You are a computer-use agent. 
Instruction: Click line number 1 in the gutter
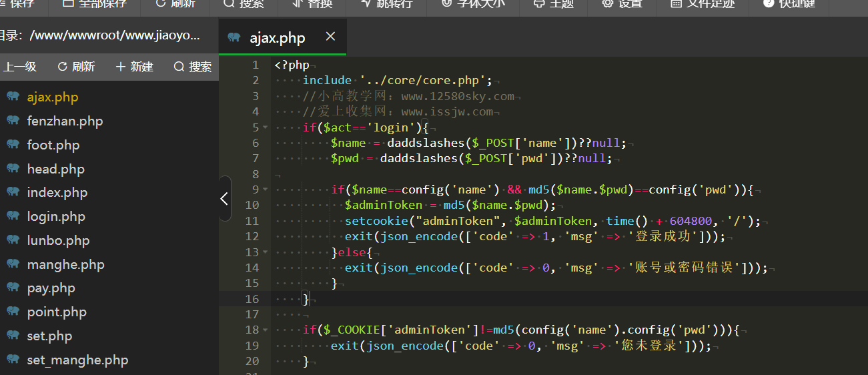coord(256,65)
